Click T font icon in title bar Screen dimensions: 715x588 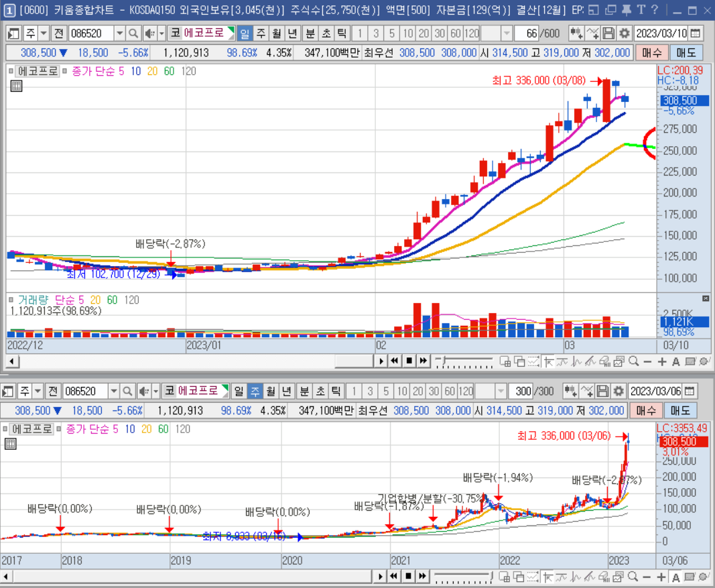641,9
